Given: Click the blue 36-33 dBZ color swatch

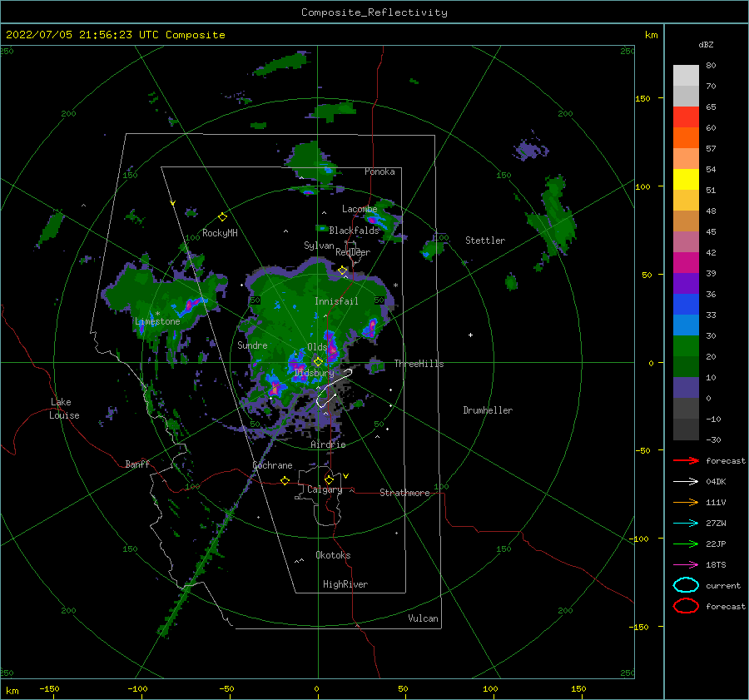Looking at the screenshot, I should coord(686,305).
